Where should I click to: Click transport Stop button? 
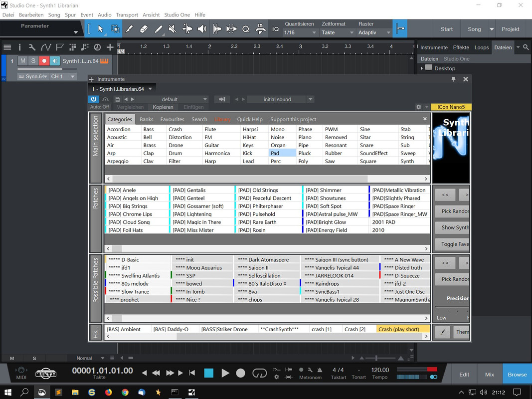(208, 373)
